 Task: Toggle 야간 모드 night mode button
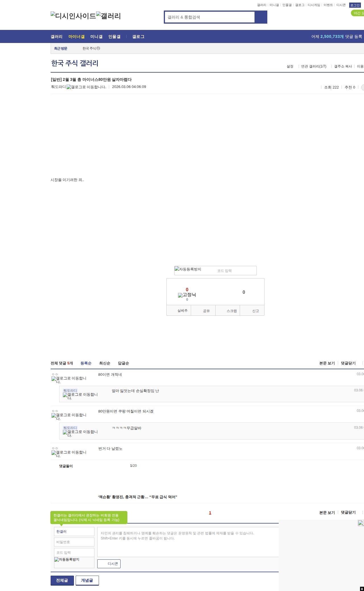[358, 13]
